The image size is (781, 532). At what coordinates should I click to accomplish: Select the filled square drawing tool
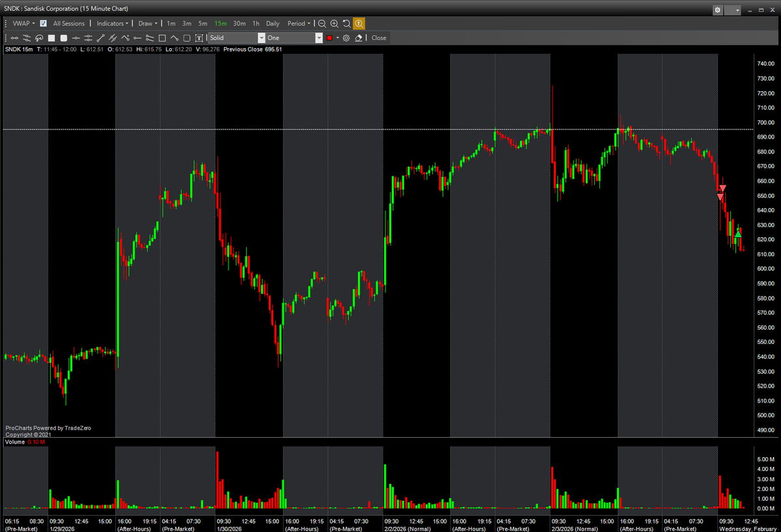51,38
